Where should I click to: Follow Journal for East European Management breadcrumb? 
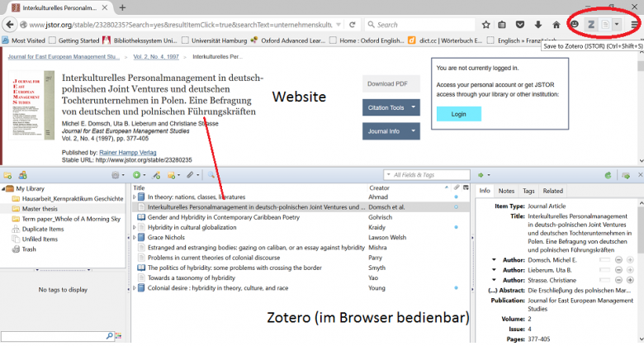(x=64, y=57)
